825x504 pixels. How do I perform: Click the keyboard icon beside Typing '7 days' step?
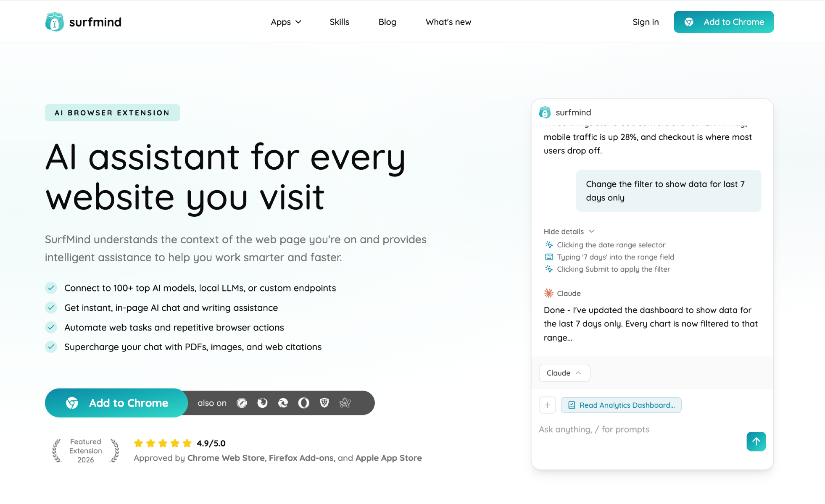point(549,257)
